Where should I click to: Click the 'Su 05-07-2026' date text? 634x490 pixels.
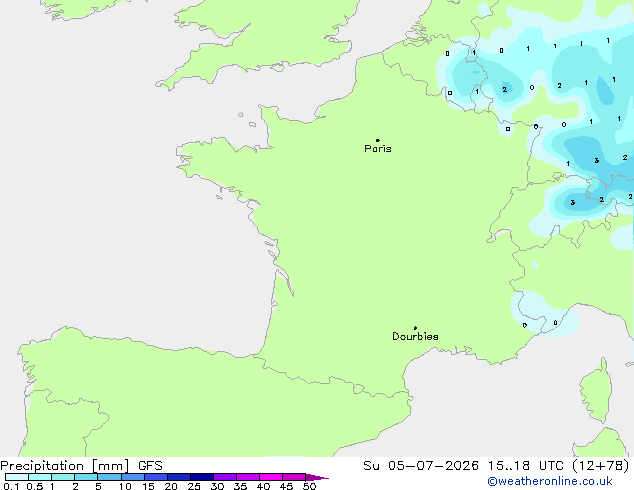pos(421,466)
